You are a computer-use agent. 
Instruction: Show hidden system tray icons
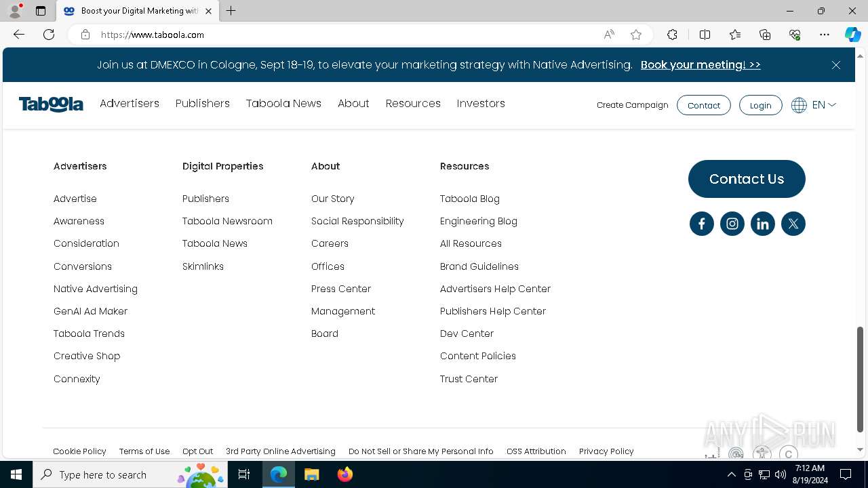tap(731, 474)
